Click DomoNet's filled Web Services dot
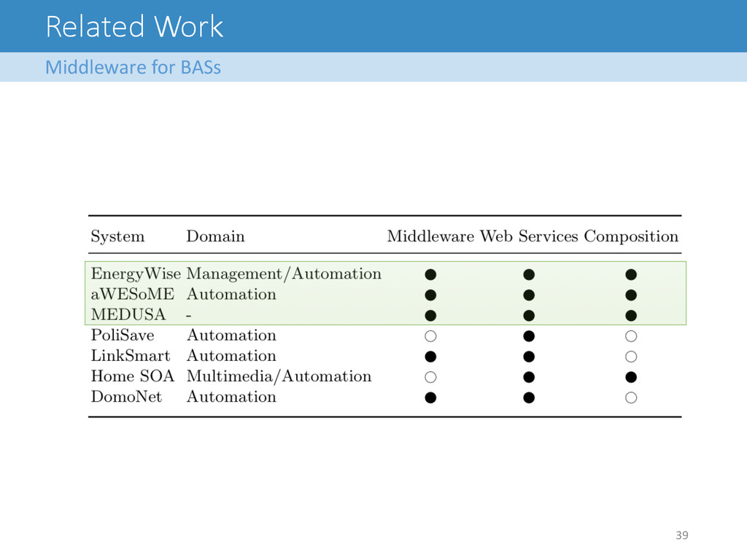The image size is (747, 560). [529, 397]
